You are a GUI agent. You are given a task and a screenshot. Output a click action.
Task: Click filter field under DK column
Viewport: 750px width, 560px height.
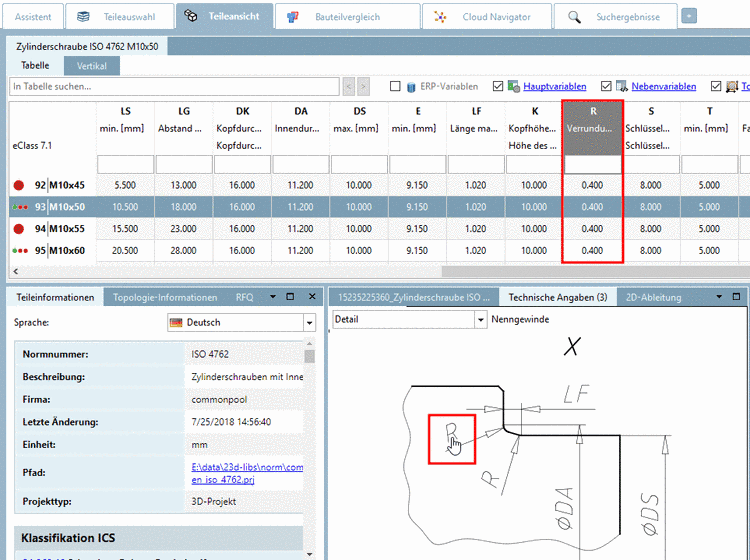[242, 165]
